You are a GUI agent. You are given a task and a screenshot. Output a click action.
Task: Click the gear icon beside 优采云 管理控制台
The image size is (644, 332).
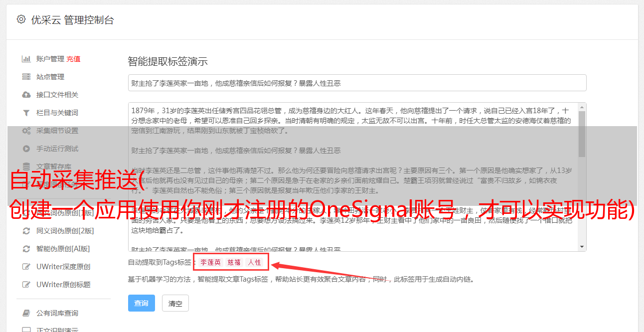click(21, 19)
